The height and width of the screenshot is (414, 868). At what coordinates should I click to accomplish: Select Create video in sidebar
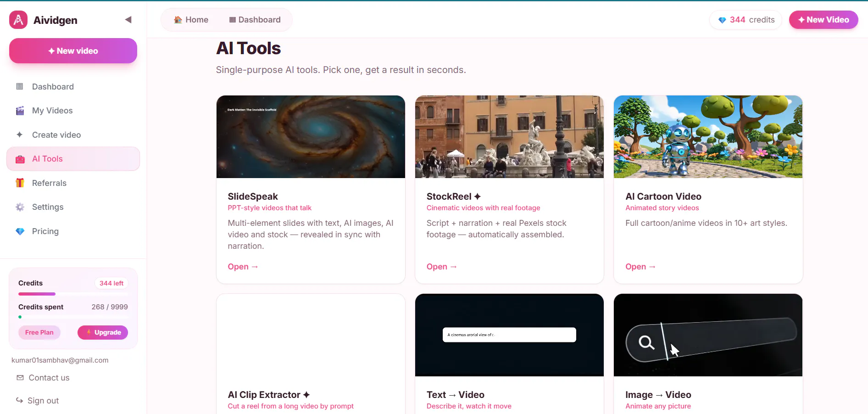(73, 135)
